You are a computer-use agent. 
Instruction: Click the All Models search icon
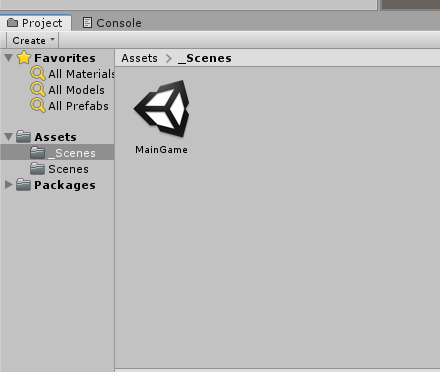tap(38, 89)
